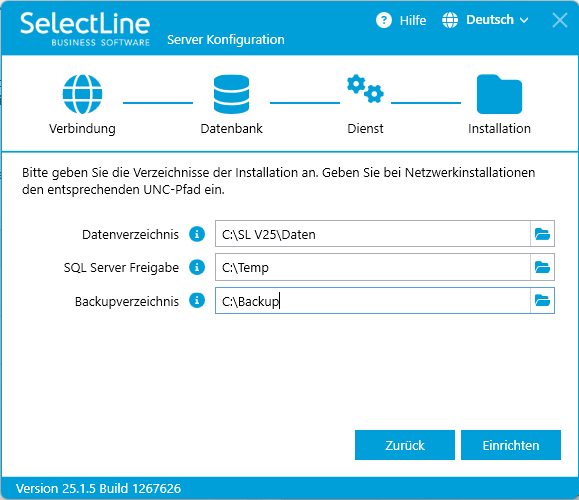Screen dimensions: 579x500
Task: Open the Hilfe link text
Action: (412, 20)
